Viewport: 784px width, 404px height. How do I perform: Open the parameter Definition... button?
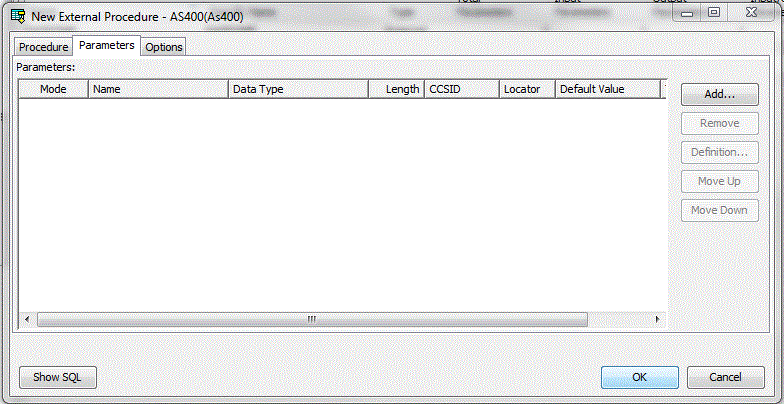coord(720,152)
